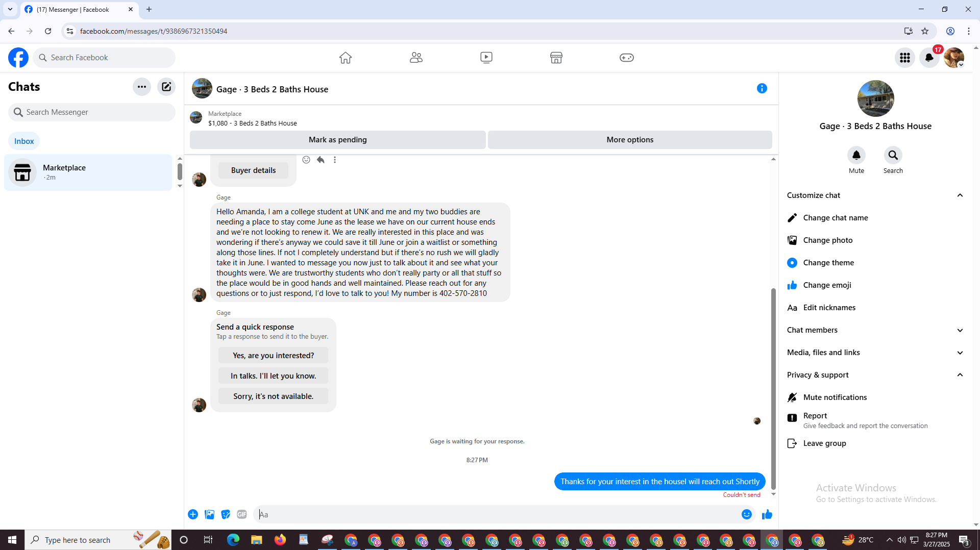Open emoji picker in message box
Image resolution: width=980 pixels, height=550 pixels.
click(747, 514)
